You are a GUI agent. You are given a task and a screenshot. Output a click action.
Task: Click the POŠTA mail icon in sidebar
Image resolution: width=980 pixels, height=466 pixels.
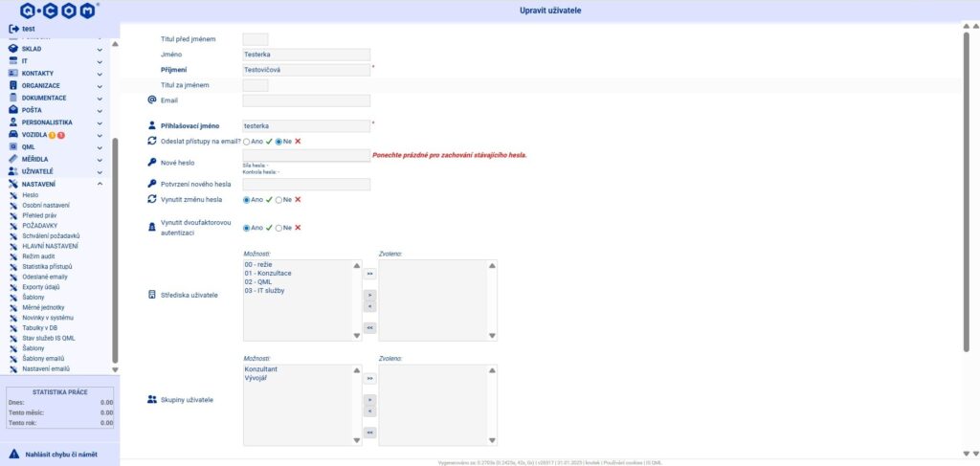pos(13,110)
